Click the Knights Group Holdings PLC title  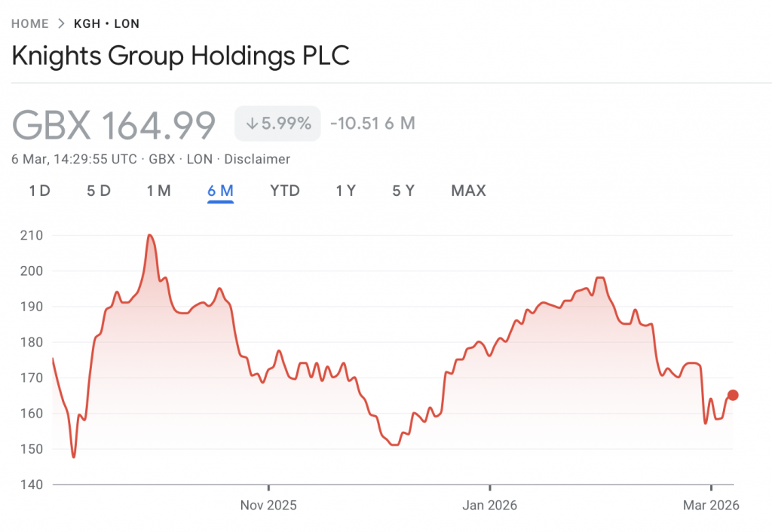(x=179, y=55)
